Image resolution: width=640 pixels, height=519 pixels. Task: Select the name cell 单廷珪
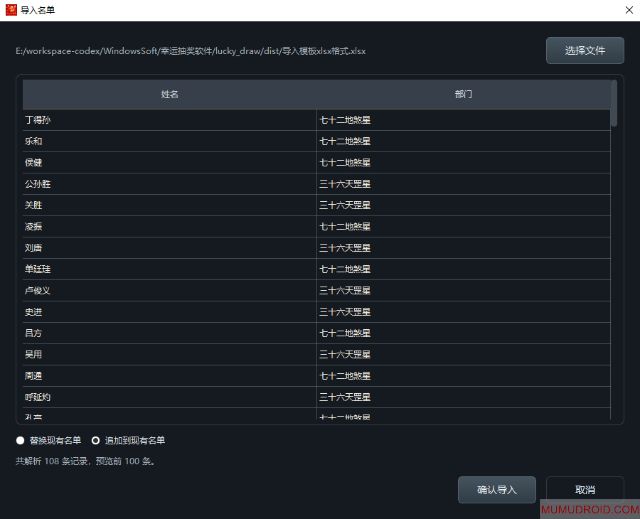pyautogui.click(x=169, y=269)
